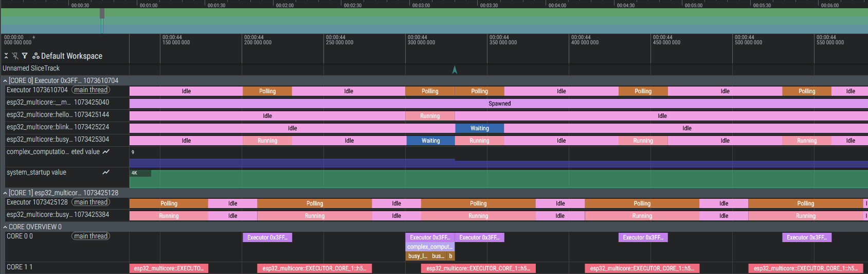The height and width of the screenshot is (274, 868).
Task: Click 00:06:00 on the overview timeline
Action: tap(830, 5)
